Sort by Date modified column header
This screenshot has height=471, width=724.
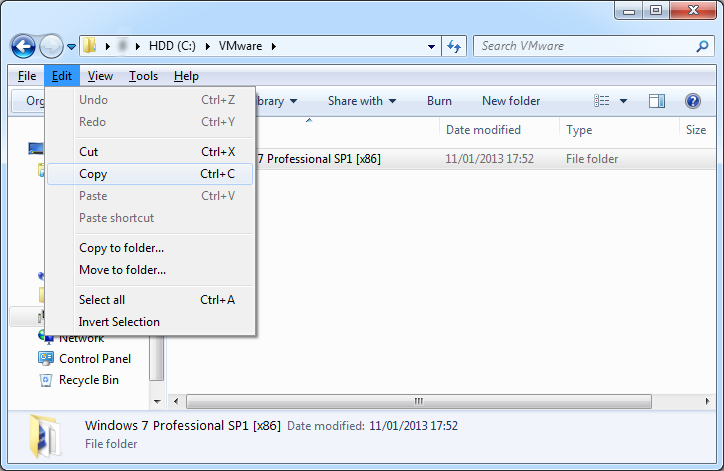[x=483, y=130]
